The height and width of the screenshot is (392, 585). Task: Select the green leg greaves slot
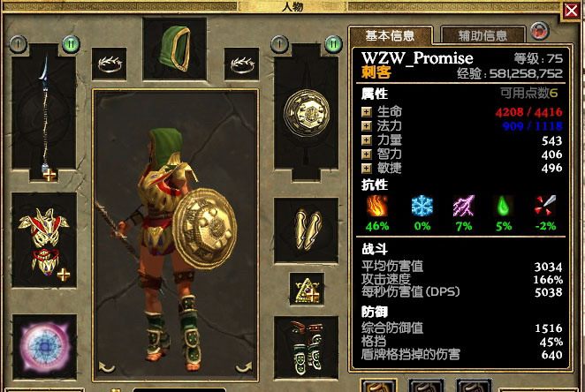coord(306,347)
